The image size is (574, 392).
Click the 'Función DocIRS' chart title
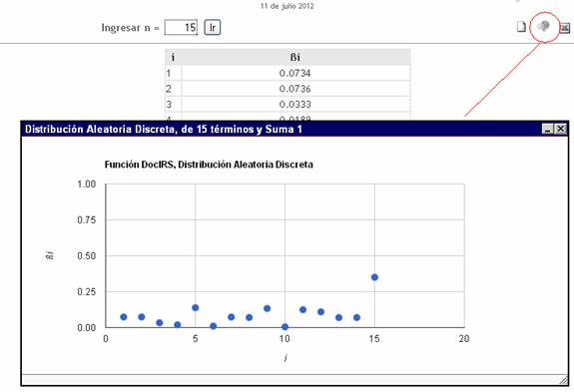coord(209,165)
